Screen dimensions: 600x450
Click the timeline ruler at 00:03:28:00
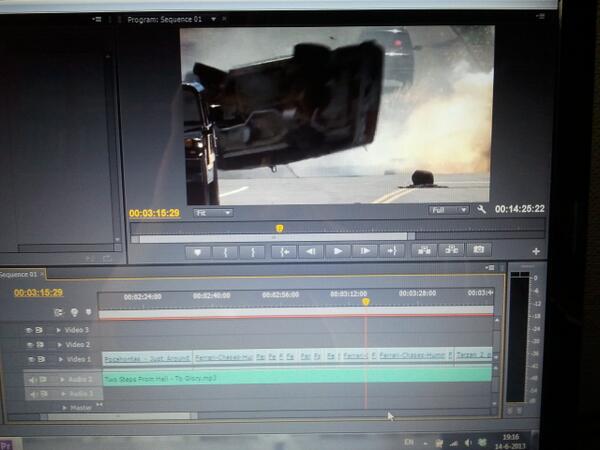pyautogui.click(x=417, y=293)
